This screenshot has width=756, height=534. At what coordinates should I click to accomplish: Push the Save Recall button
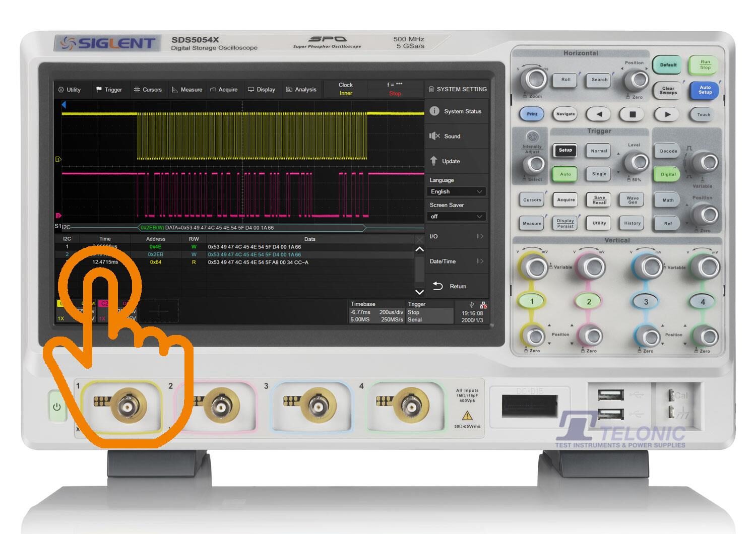pos(599,200)
